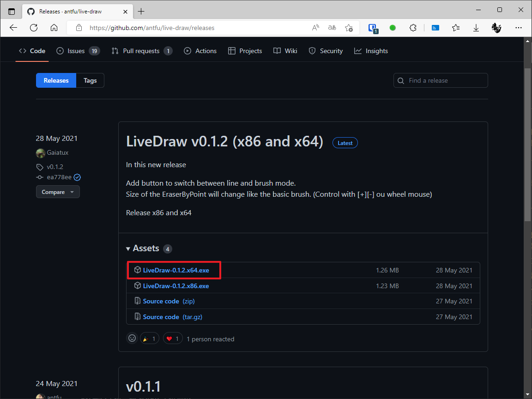Click the verified commit badge icon
Viewport: 532px width, 399px height.
coord(78,177)
